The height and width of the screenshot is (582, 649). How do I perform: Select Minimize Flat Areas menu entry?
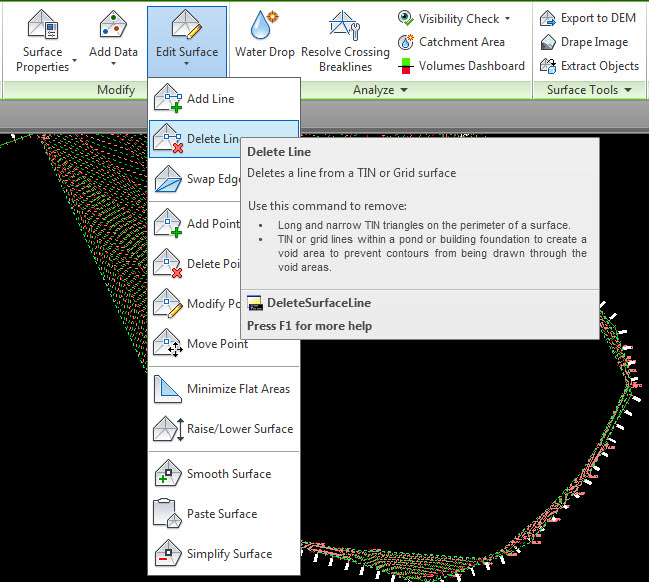[224, 389]
